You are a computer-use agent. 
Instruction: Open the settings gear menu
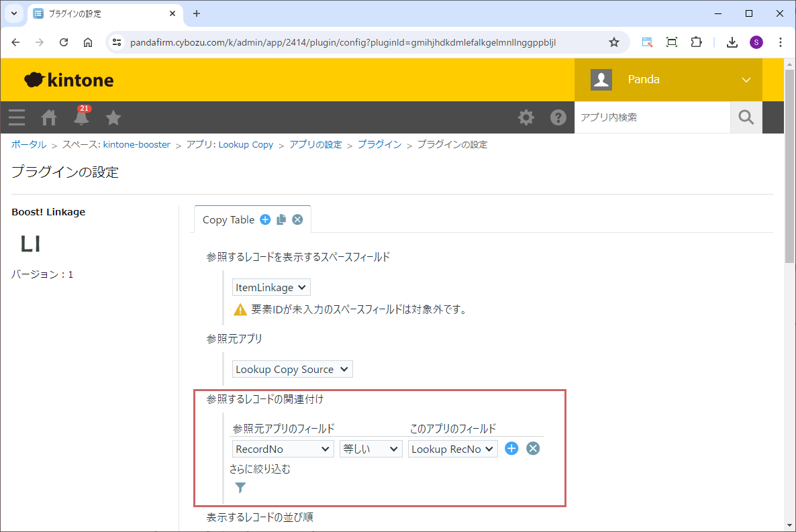(x=526, y=117)
